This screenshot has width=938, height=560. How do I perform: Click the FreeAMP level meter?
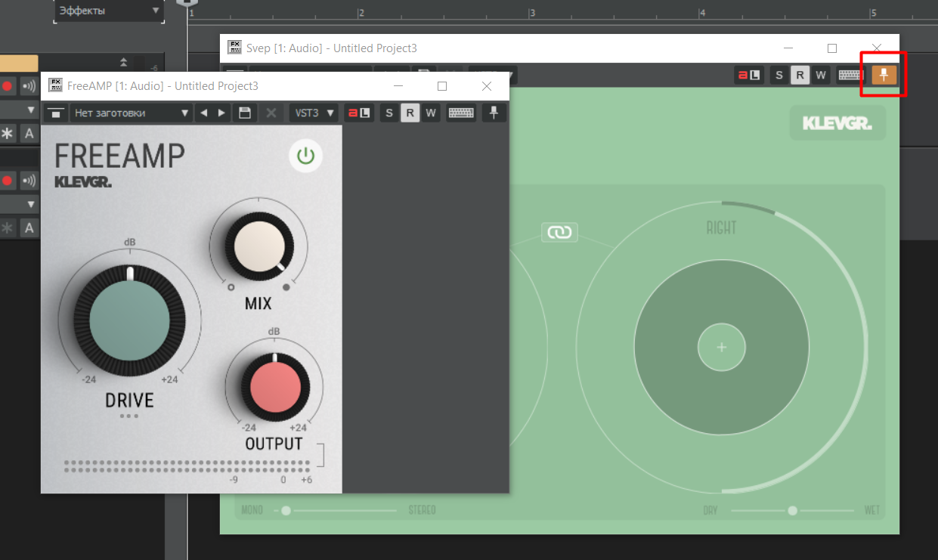coord(187,466)
